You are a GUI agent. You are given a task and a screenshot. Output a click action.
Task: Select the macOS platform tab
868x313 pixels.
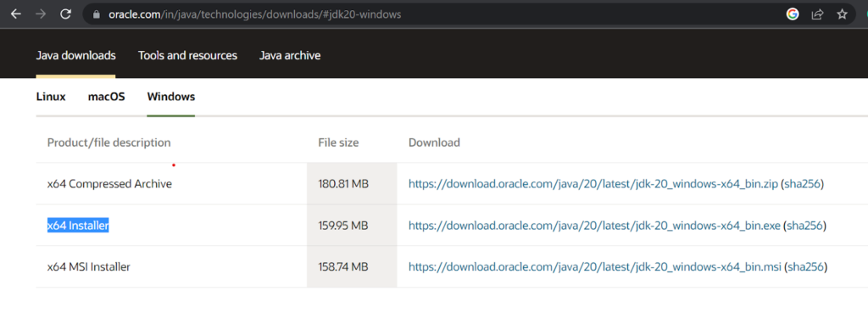tap(106, 97)
